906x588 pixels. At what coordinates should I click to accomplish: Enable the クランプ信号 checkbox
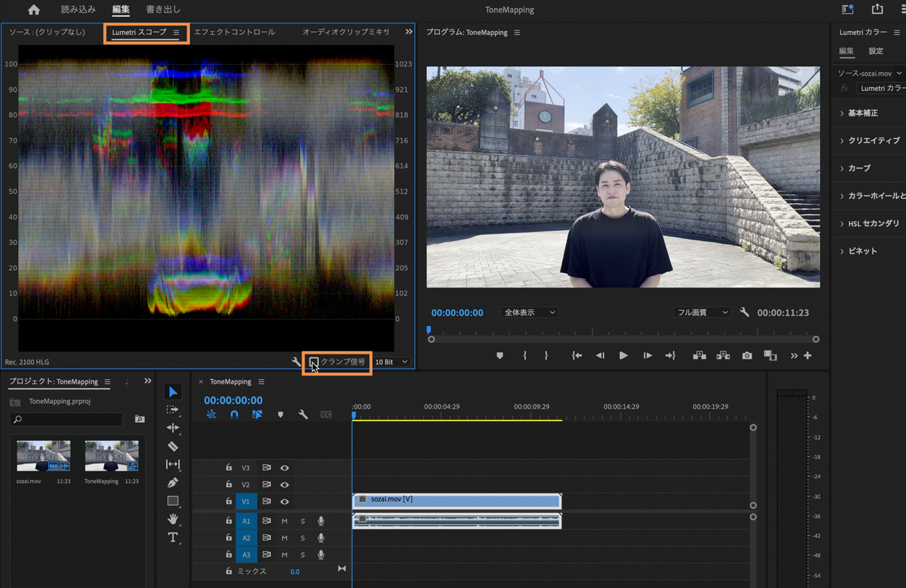[314, 362]
